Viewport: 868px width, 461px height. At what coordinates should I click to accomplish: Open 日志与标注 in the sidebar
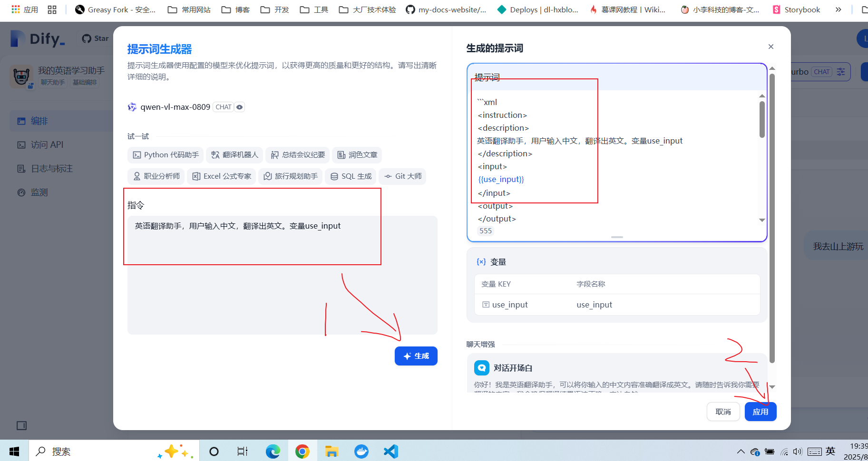[x=51, y=169]
